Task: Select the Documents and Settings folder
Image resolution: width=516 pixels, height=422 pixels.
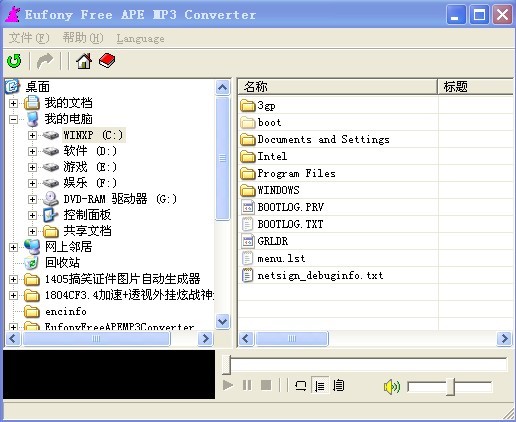Action: click(x=323, y=139)
